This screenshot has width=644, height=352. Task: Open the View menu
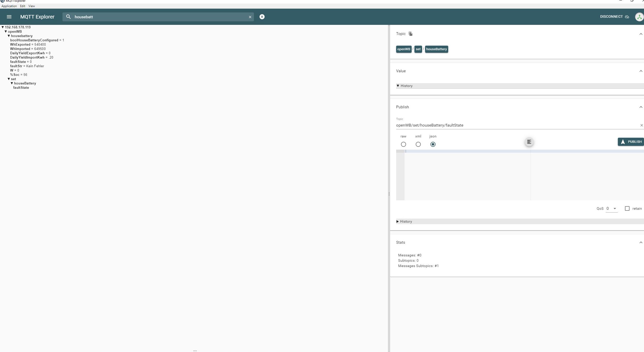pyautogui.click(x=31, y=6)
